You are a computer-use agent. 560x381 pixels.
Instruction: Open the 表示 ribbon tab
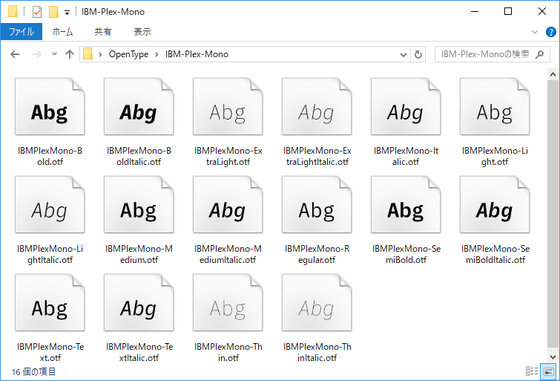pos(142,32)
